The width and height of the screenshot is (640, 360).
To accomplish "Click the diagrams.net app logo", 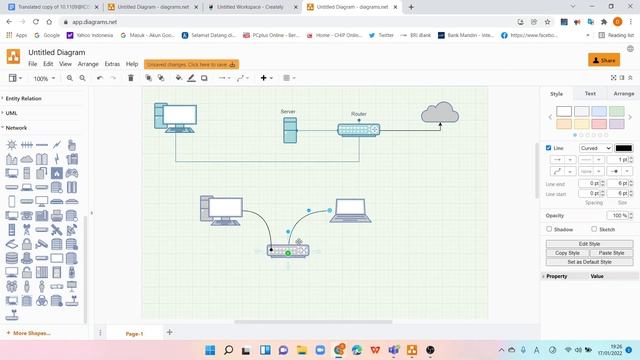I will (13, 56).
